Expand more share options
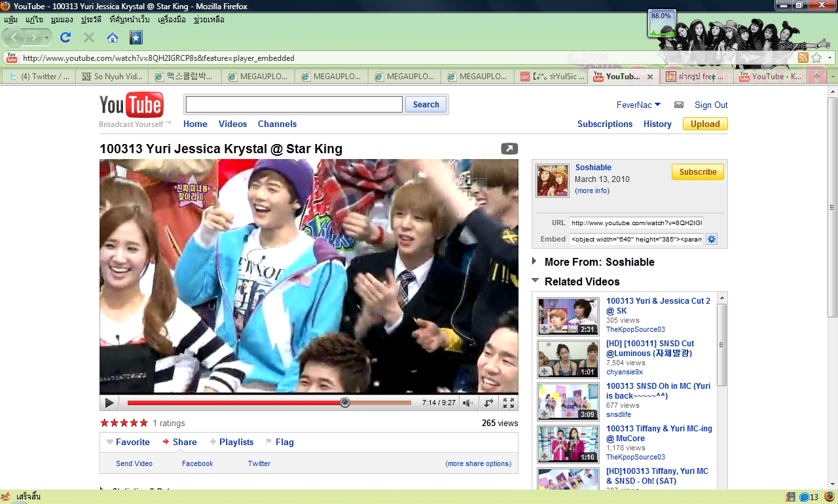The width and height of the screenshot is (838, 504). tap(478, 463)
